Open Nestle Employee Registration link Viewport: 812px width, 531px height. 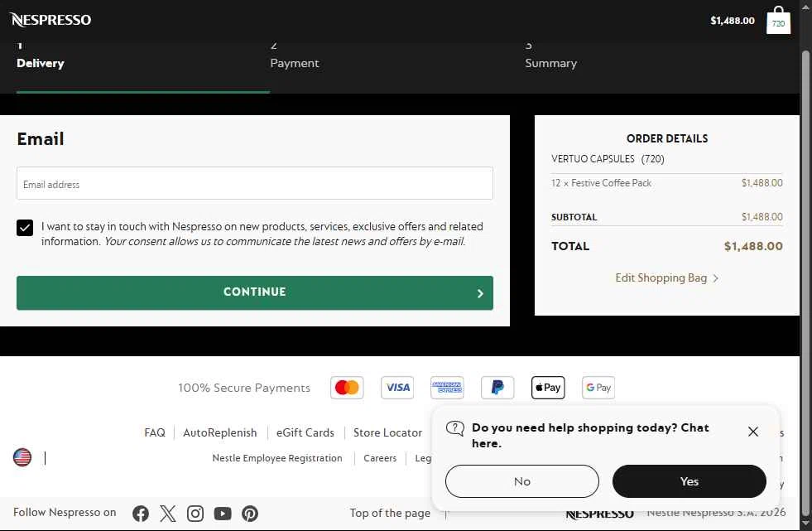point(277,458)
